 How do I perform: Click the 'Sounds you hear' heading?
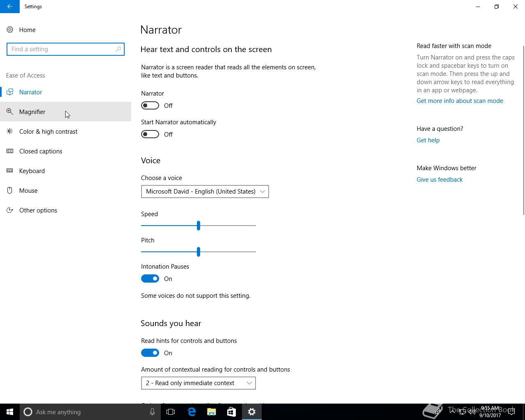(x=171, y=323)
